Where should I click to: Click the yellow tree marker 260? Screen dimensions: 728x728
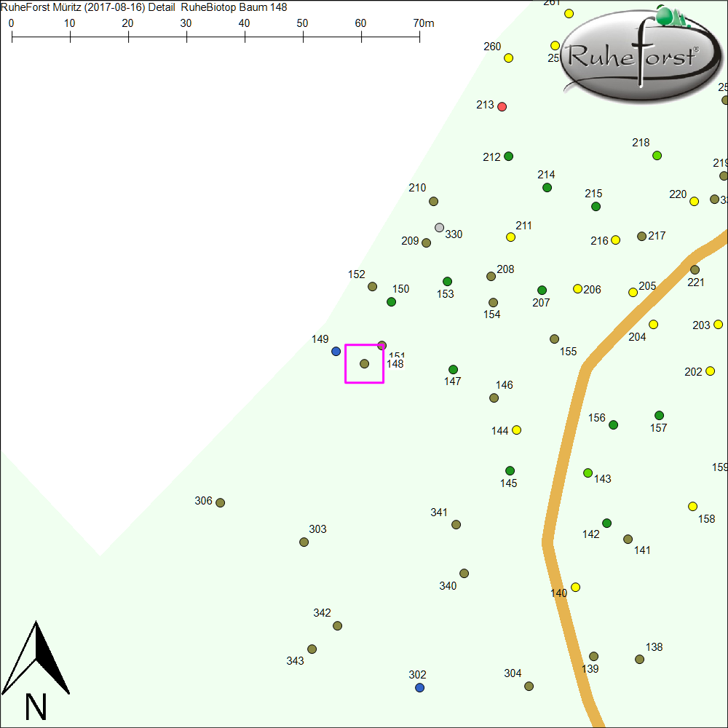pyautogui.click(x=509, y=58)
